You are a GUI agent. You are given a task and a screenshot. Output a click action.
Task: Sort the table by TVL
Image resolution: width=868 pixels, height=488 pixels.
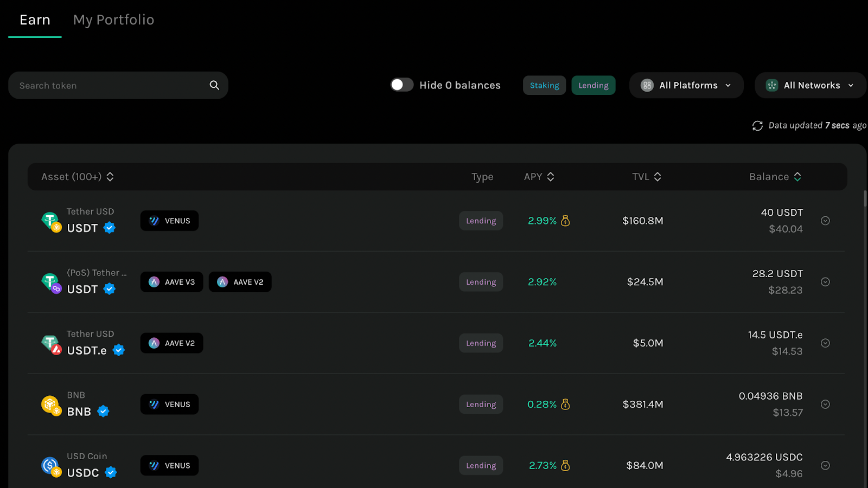647,177
